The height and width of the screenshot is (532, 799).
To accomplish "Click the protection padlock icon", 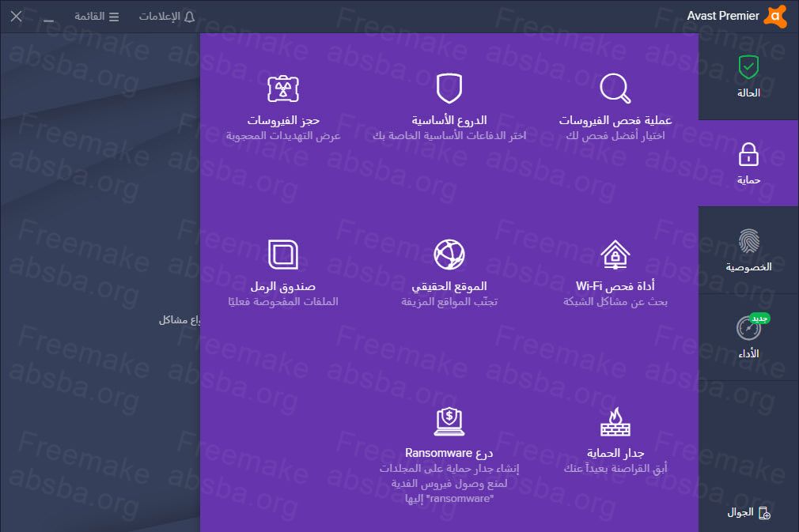I will tap(748, 154).
